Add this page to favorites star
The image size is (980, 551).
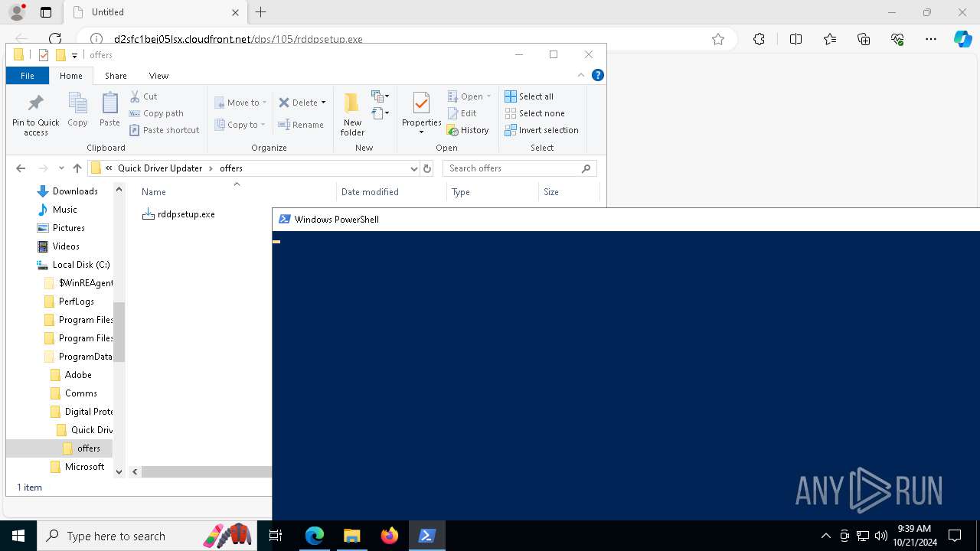click(718, 39)
